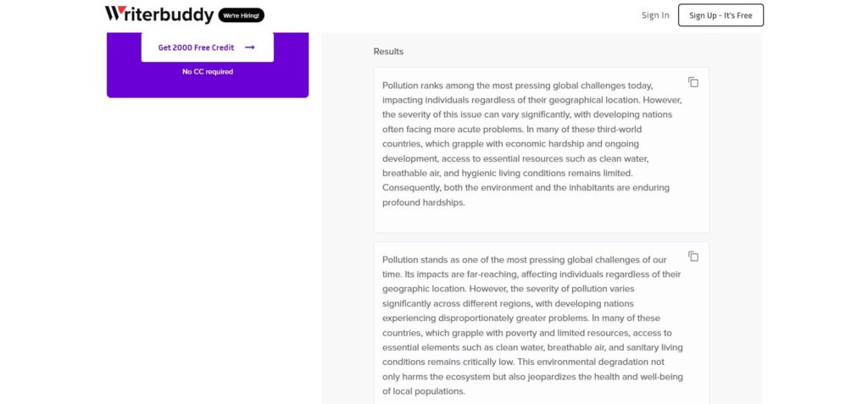The width and height of the screenshot is (868, 404).
Task: Click the Writerbuddy logo
Action: pyautogui.click(x=159, y=14)
